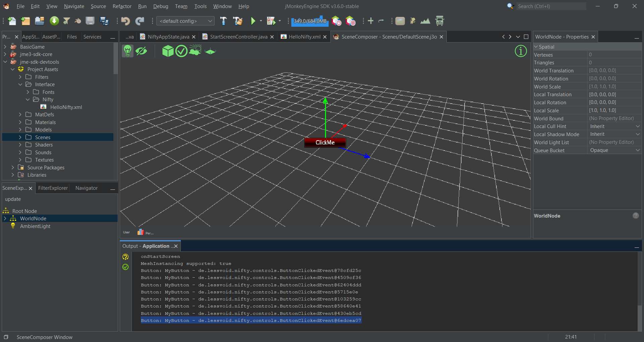The image size is (644, 342).
Task: Switch to the HelloNifty.xml editor tab
Action: click(305, 37)
